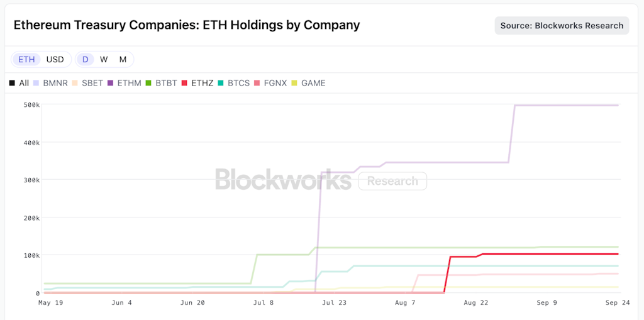Select weekly W interval
644x320 pixels.
(104, 59)
